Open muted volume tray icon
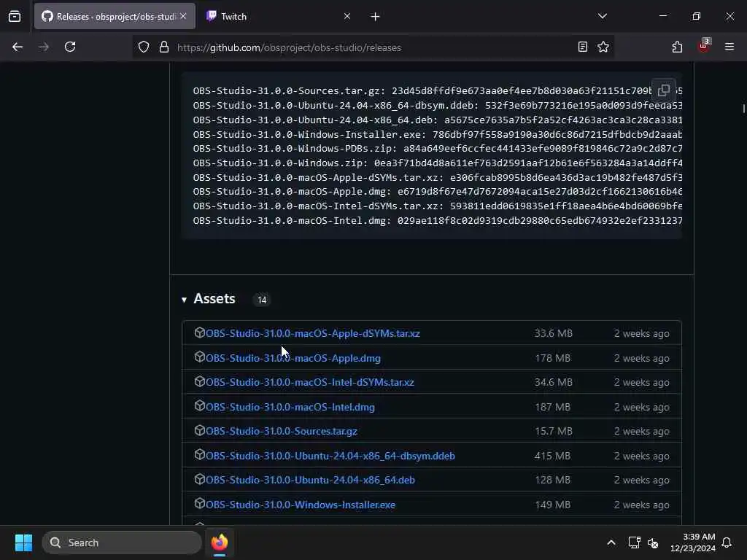Screen dimensions: 747x560 [653, 542]
